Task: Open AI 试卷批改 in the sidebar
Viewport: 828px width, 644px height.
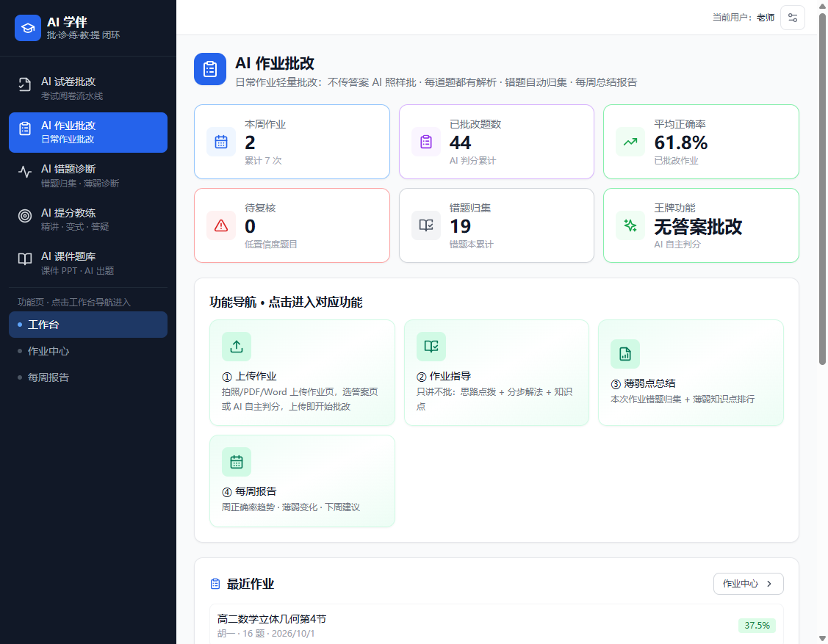Action: (88, 88)
